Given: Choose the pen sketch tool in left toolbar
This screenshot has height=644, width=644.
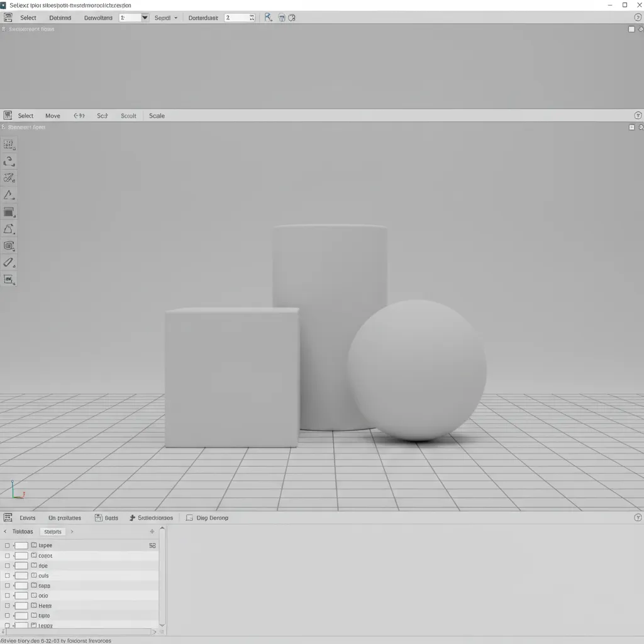Looking at the screenshot, I should [x=9, y=178].
